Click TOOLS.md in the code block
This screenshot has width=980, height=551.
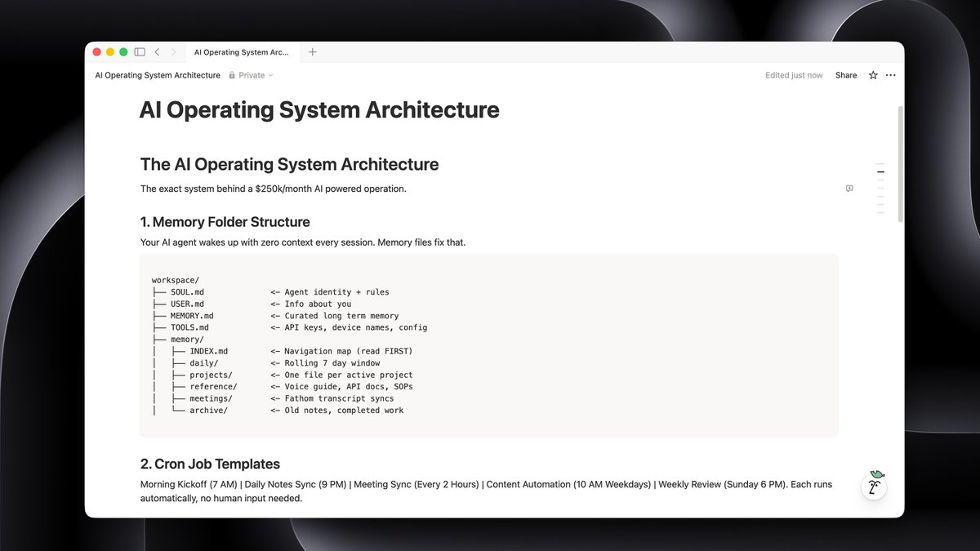coord(190,328)
